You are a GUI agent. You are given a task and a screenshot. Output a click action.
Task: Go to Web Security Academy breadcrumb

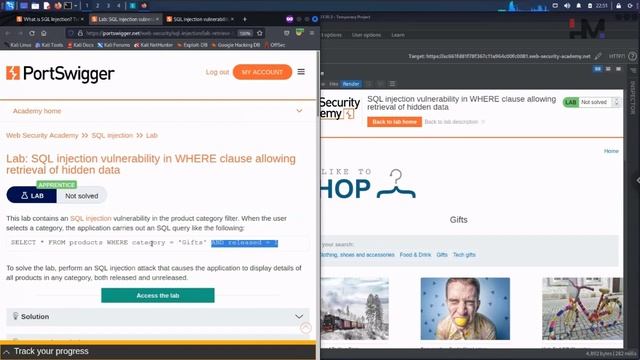(x=42, y=136)
